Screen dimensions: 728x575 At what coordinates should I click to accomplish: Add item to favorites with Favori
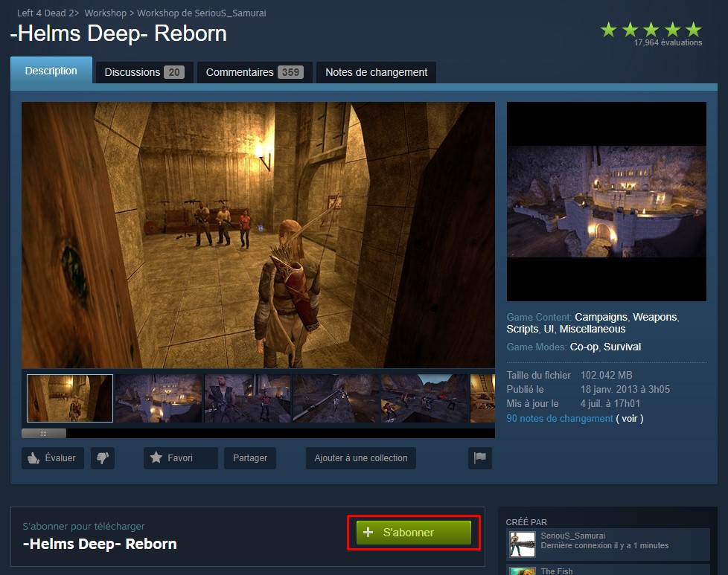[181, 458]
